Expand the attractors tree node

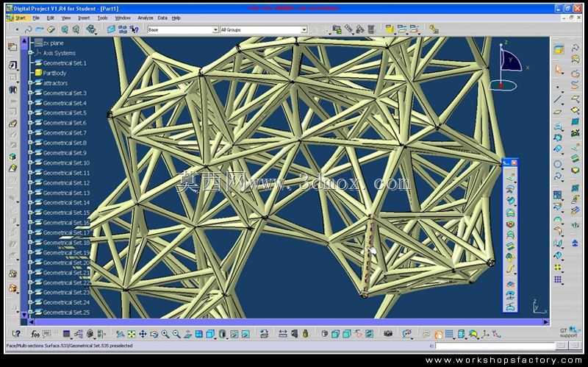31,83
